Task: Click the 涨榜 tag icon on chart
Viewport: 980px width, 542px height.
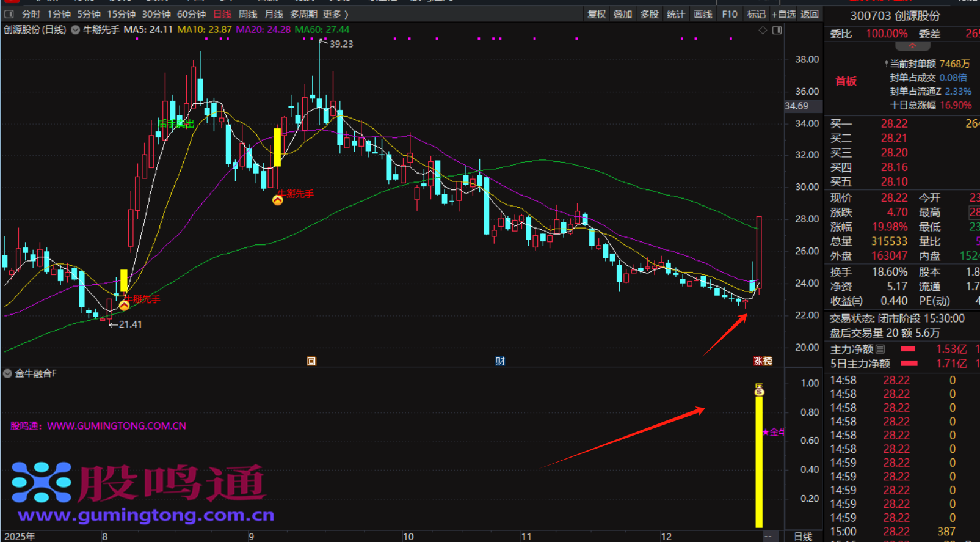Action: click(x=763, y=361)
